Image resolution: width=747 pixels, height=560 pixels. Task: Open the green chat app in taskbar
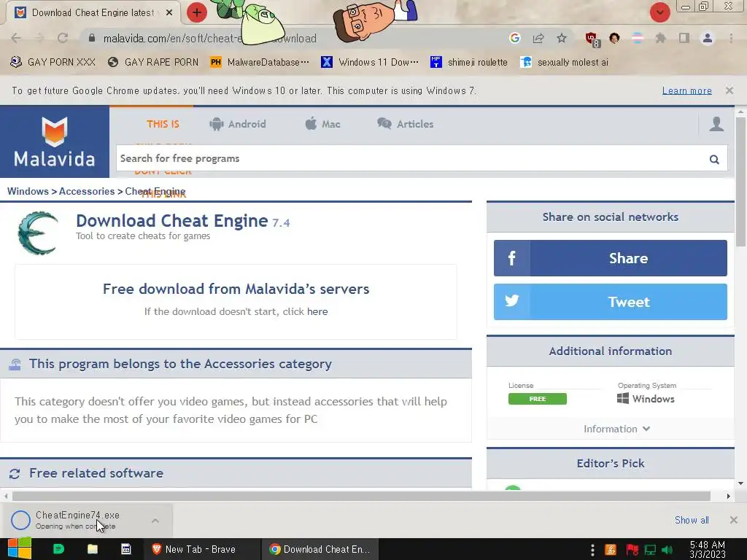point(58,549)
